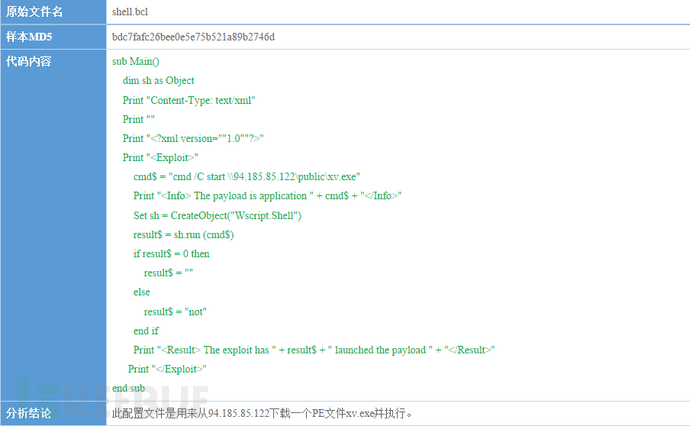The width and height of the screenshot is (690, 426).
Task: Click the shell.bcl file name
Action: pos(130,12)
